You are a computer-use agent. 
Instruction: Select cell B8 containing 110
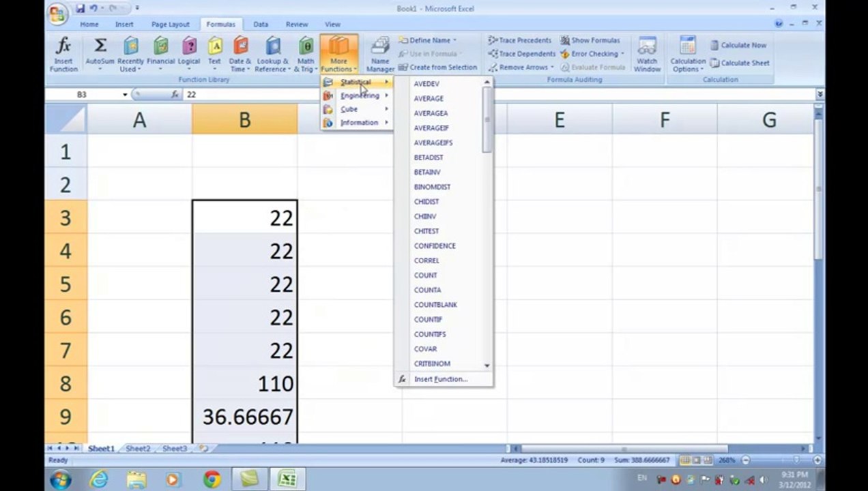click(x=245, y=383)
